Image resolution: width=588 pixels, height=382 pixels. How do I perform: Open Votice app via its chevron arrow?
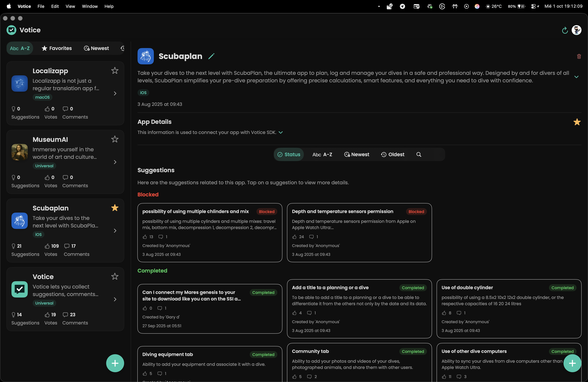[x=115, y=299]
